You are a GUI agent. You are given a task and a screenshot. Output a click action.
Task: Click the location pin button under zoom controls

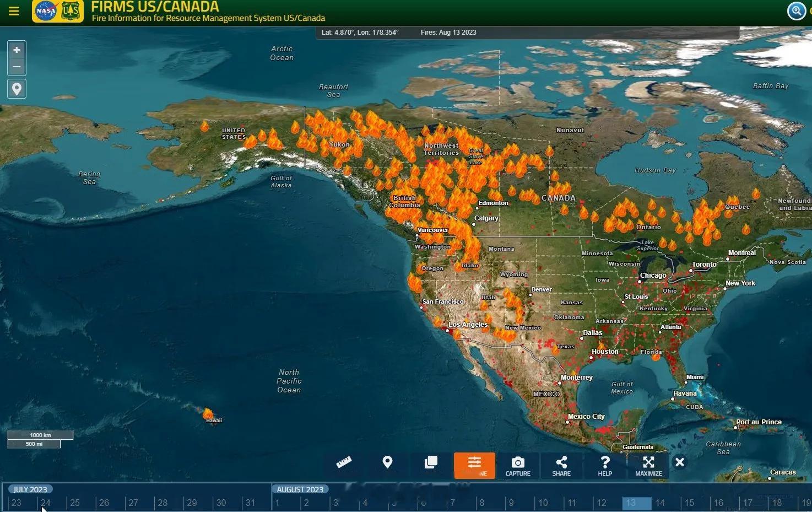point(17,89)
